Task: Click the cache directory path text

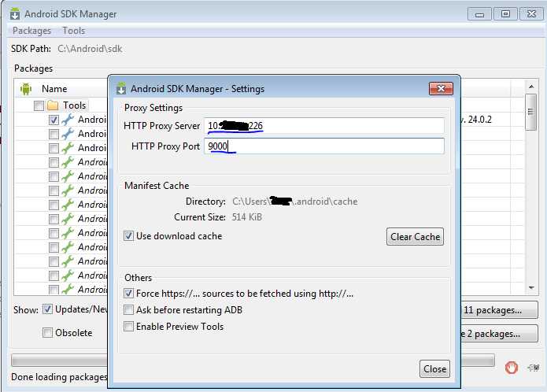Action: (295, 202)
